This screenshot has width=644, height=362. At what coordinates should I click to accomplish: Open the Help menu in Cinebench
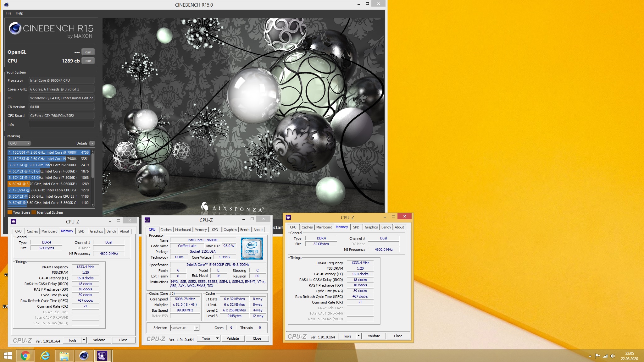click(19, 13)
